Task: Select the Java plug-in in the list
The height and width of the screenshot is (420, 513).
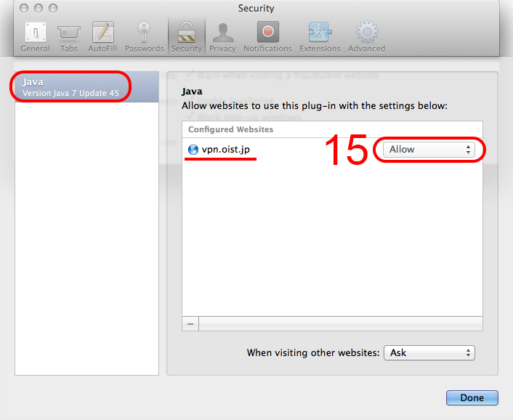Action: (x=86, y=87)
